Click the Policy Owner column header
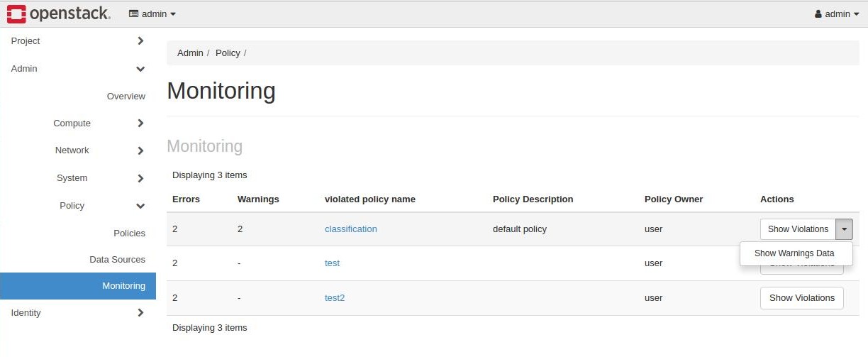The image size is (868, 357). [674, 199]
